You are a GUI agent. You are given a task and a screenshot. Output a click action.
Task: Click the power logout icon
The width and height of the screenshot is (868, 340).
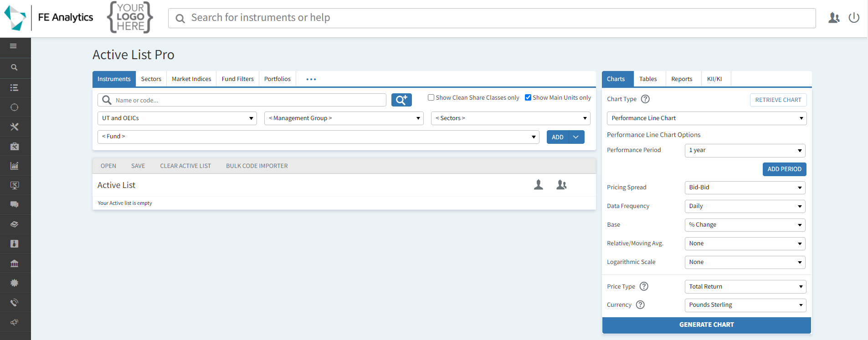pyautogui.click(x=853, y=18)
